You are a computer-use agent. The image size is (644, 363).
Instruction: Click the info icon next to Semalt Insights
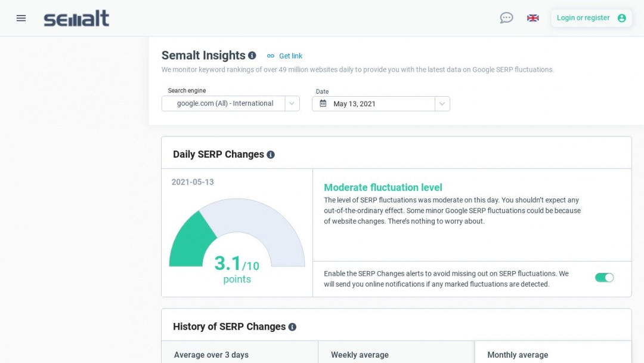click(x=252, y=55)
